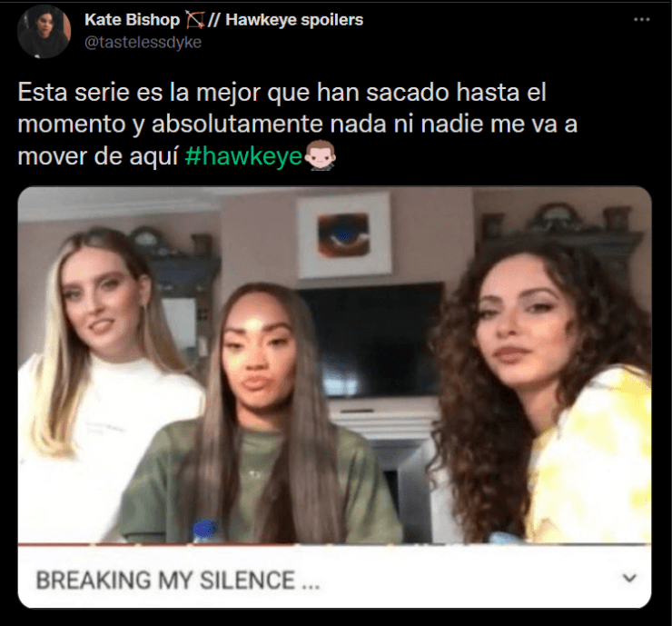Open the three-dot more options menu
Image resolution: width=672 pixels, height=626 pixels.
[641, 19]
